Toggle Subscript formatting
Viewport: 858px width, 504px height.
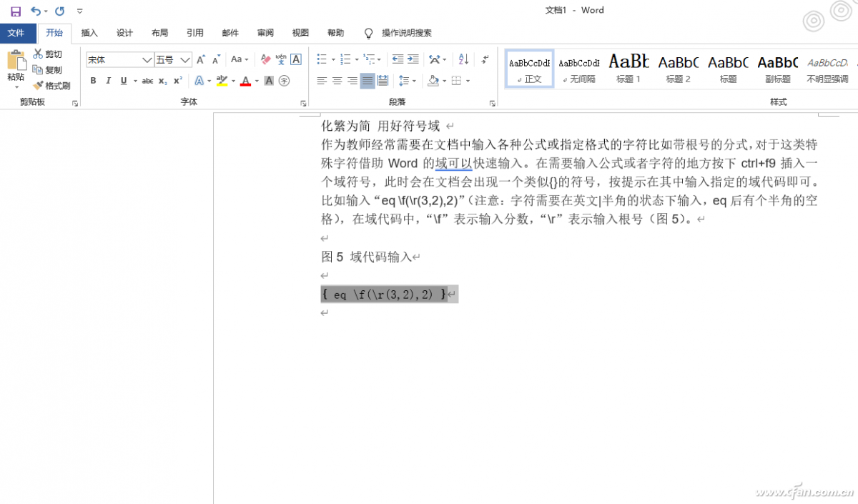[162, 81]
